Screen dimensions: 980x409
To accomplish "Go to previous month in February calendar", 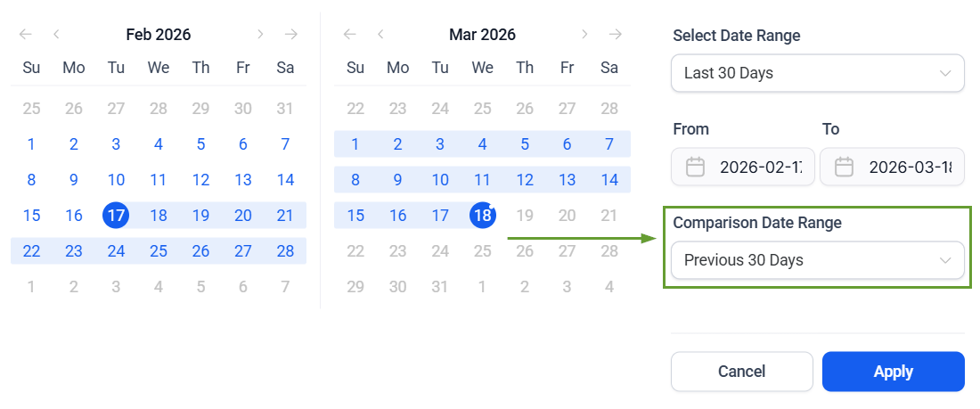I will pyautogui.click(x=56, y=35).
